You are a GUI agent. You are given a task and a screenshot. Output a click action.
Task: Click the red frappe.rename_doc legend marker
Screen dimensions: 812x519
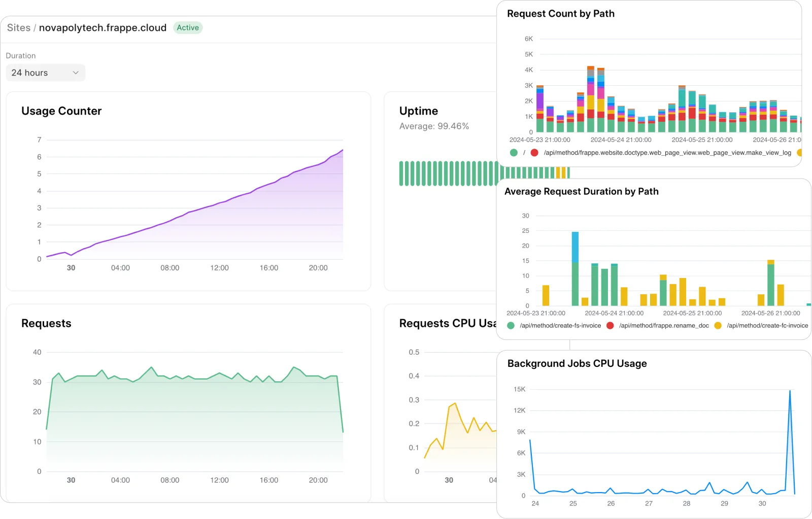[x=610, y=325]
